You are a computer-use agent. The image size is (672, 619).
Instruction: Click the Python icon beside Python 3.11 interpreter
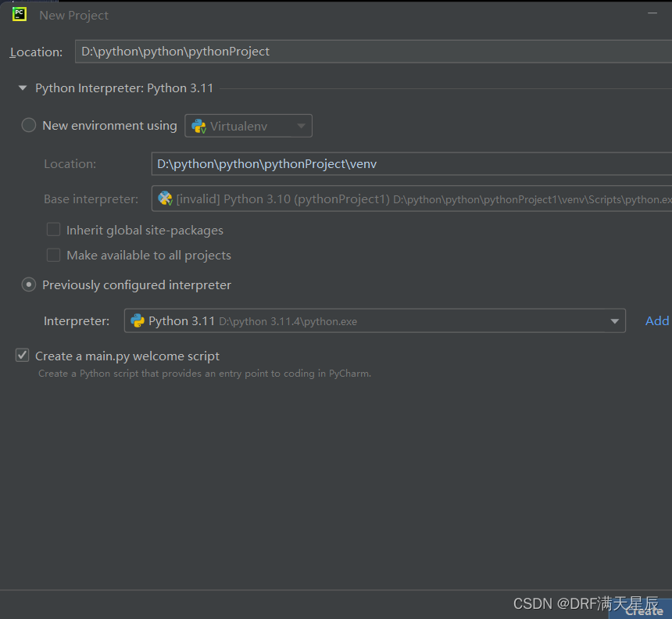point(138,320)
